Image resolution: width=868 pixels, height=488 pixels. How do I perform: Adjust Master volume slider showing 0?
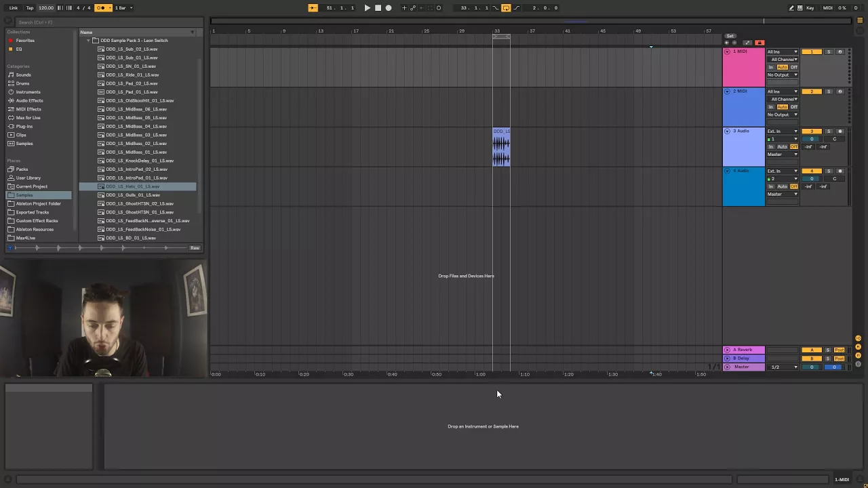(812, 367)
